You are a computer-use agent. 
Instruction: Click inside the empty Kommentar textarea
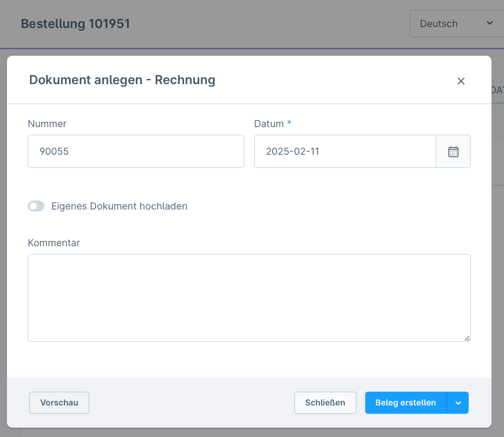click(x=249, y=297)
